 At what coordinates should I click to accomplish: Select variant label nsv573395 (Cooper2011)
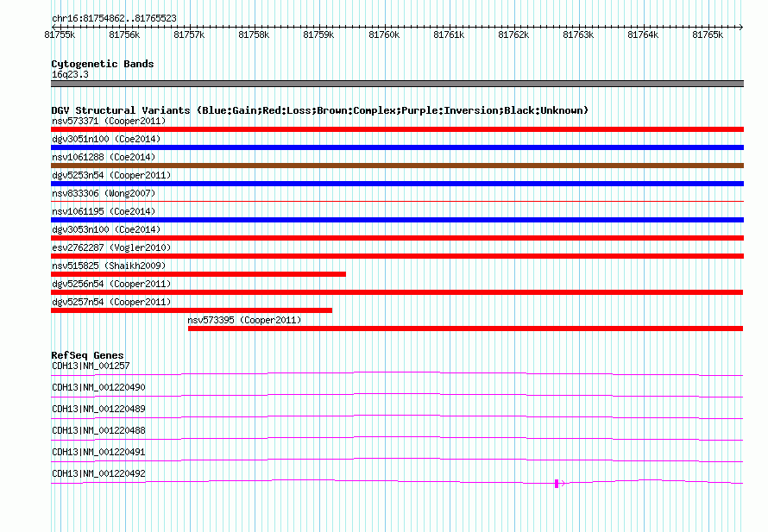point(244,320)
